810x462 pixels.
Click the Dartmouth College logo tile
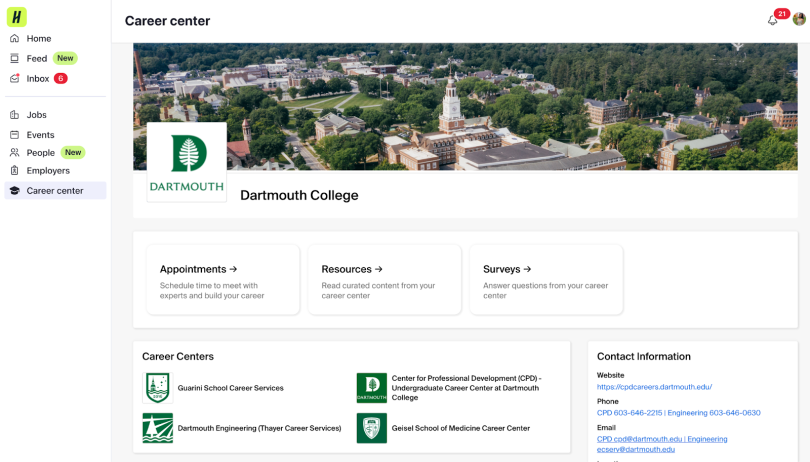click(186, 162)
